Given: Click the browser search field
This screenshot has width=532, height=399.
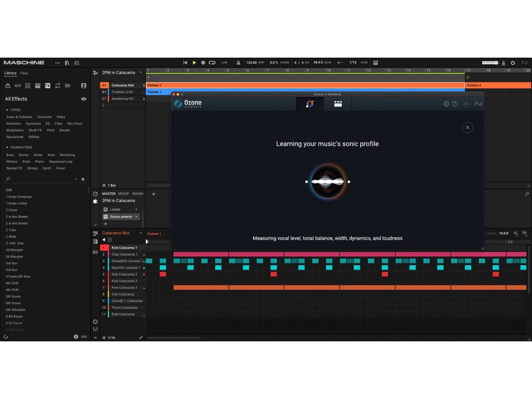Looking at the screenshot, I should pos(41,179).
